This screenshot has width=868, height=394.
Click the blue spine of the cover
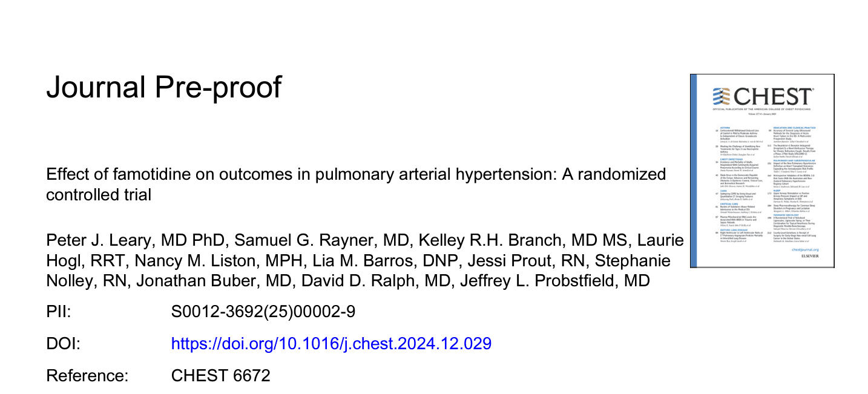(694, 171)
